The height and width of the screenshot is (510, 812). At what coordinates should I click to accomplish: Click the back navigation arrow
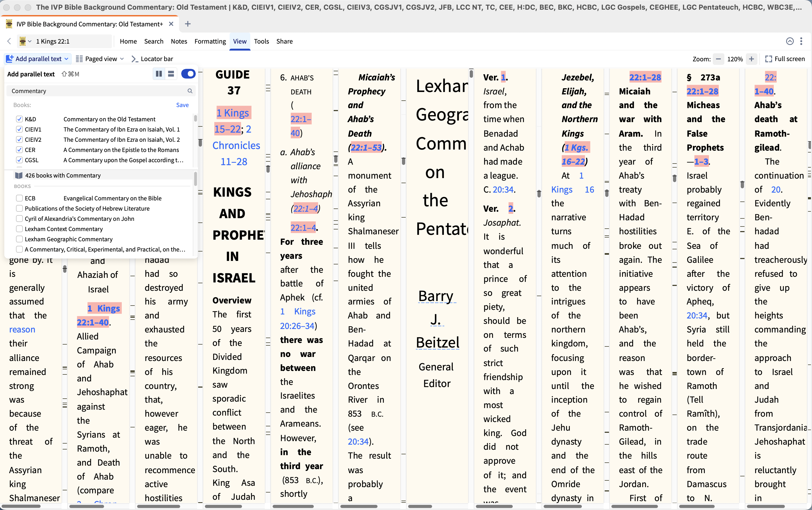click(9, 41)
